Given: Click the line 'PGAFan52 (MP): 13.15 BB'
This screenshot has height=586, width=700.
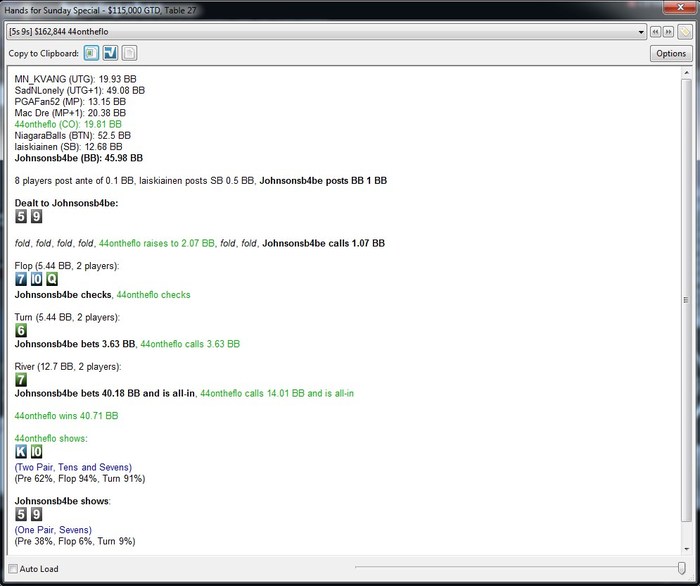Looking at the screenshot, I should 70,102.
